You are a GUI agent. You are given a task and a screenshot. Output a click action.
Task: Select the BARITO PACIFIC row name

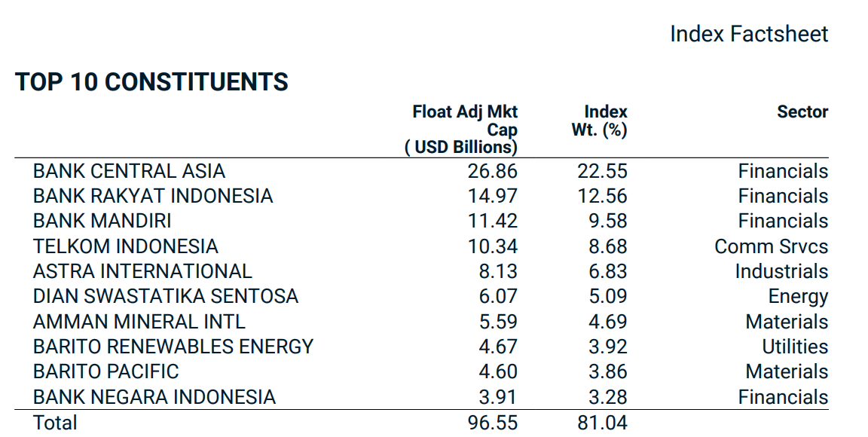coord(105,371)
